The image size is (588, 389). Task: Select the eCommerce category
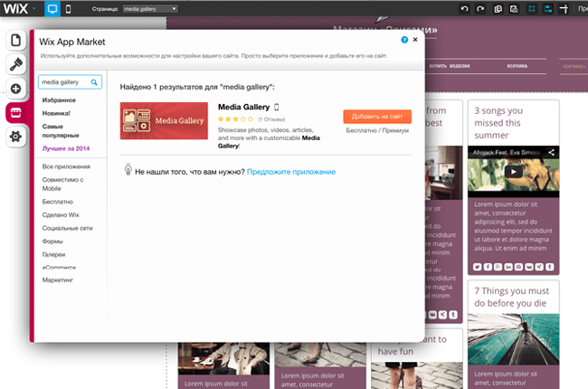click(59, 268)
